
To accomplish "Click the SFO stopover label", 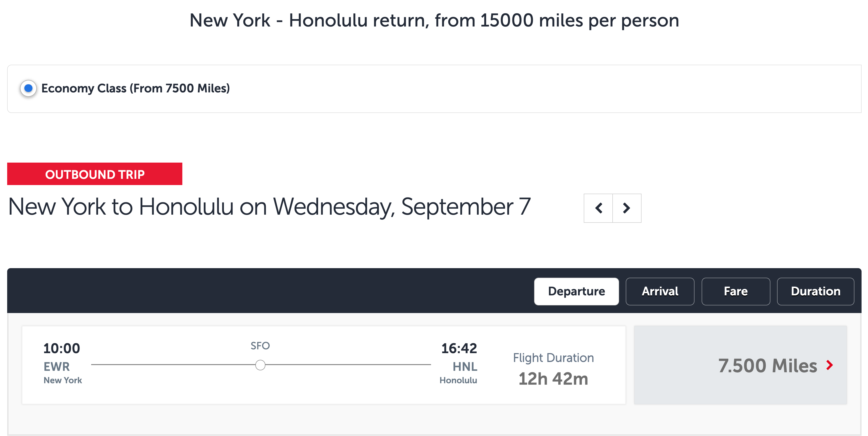I will click(260, 346).
